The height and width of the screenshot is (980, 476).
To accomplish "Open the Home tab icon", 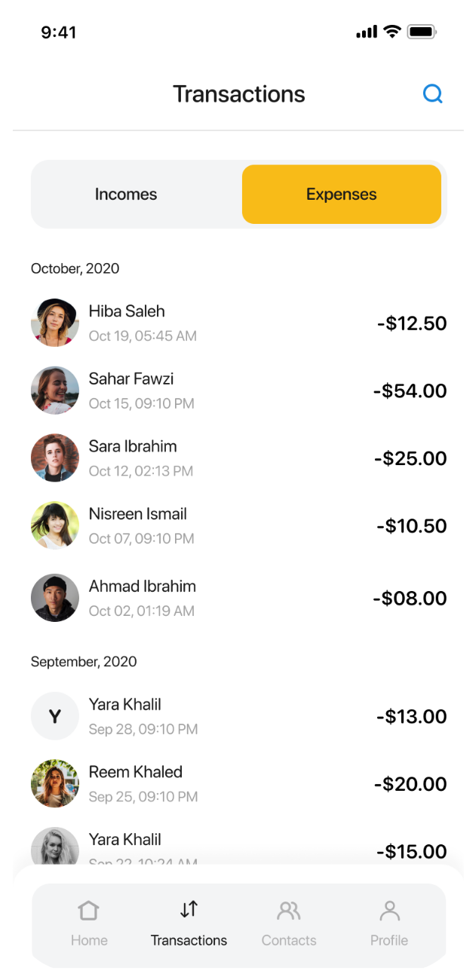I will pos(89,910).
